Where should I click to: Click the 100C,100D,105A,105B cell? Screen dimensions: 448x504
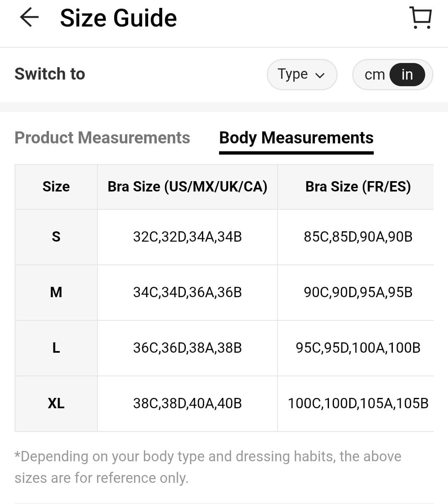358,403
